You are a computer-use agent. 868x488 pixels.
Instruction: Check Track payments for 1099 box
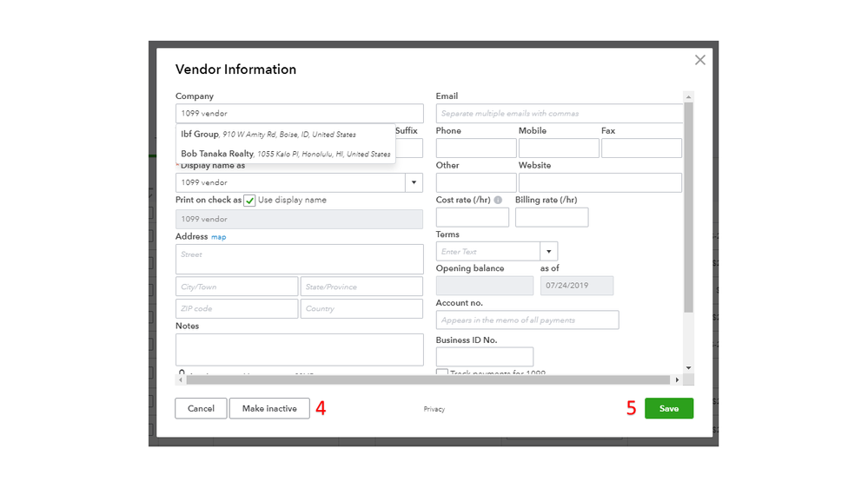coord(441,373)
